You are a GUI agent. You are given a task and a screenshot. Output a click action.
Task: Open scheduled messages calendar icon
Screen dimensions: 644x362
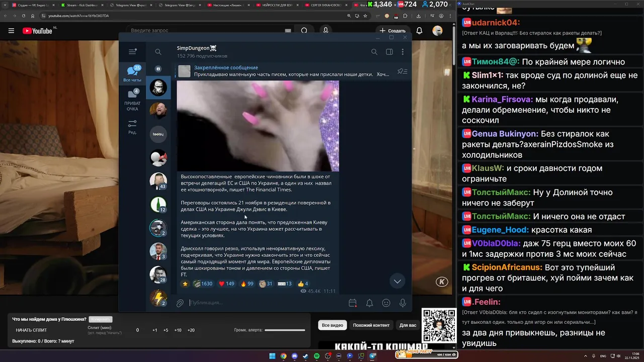353,303
